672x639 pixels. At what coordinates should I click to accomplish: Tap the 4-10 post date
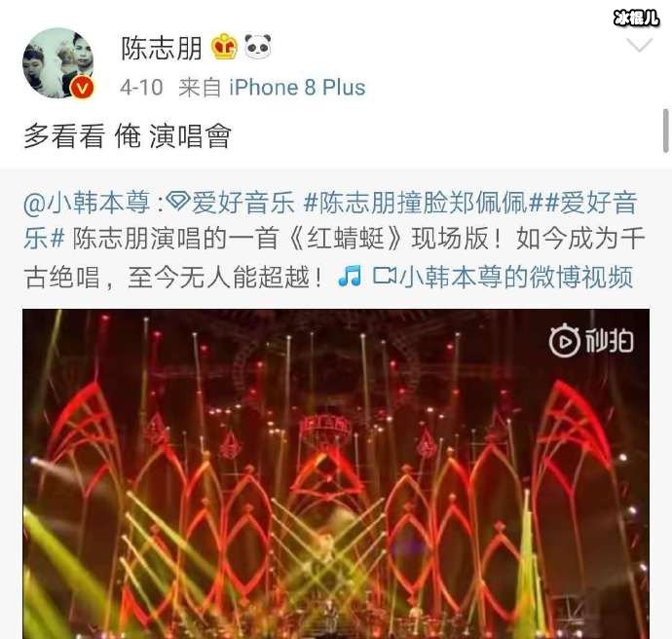tap(141, 88)
